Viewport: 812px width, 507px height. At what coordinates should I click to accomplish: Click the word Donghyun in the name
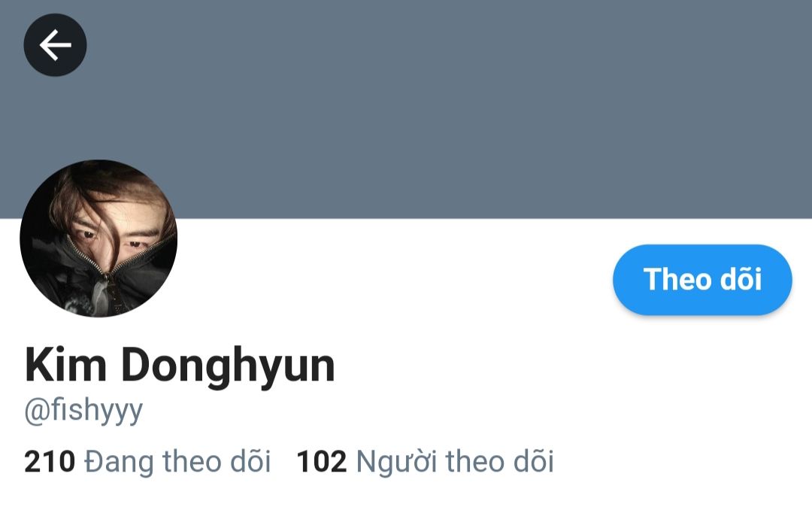click(x=229, y=366)
